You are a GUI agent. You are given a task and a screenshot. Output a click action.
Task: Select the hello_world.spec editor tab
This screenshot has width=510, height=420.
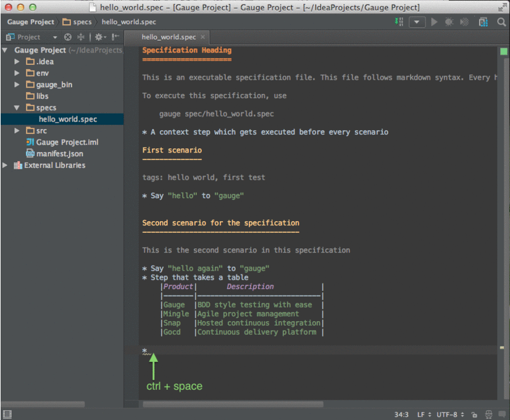click(x=169, y=37)
